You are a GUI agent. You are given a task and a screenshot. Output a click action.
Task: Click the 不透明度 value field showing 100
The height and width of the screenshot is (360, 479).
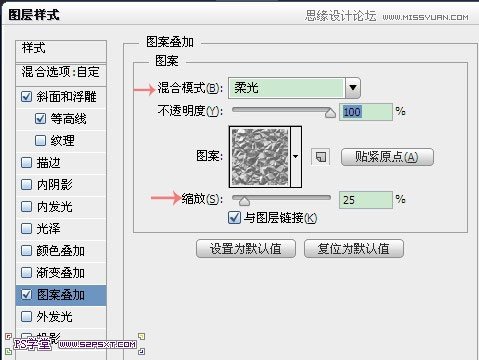[x=366, y=112]
